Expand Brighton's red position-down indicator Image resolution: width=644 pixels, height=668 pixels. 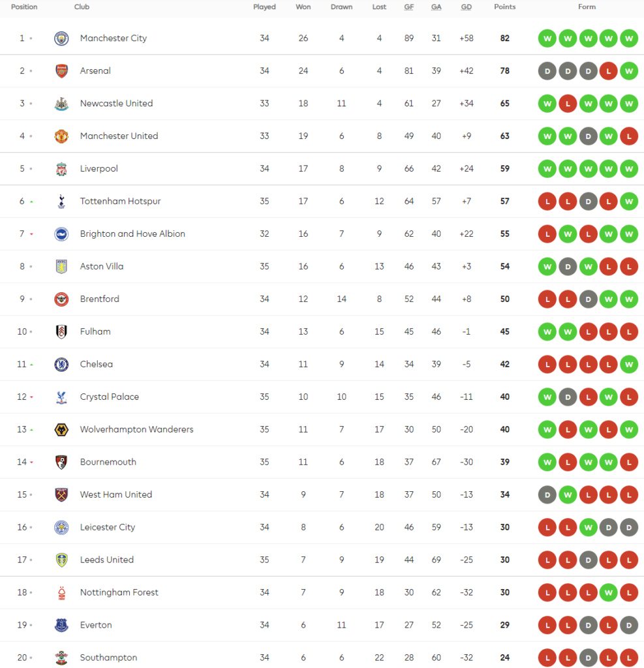tap(31, 234)
